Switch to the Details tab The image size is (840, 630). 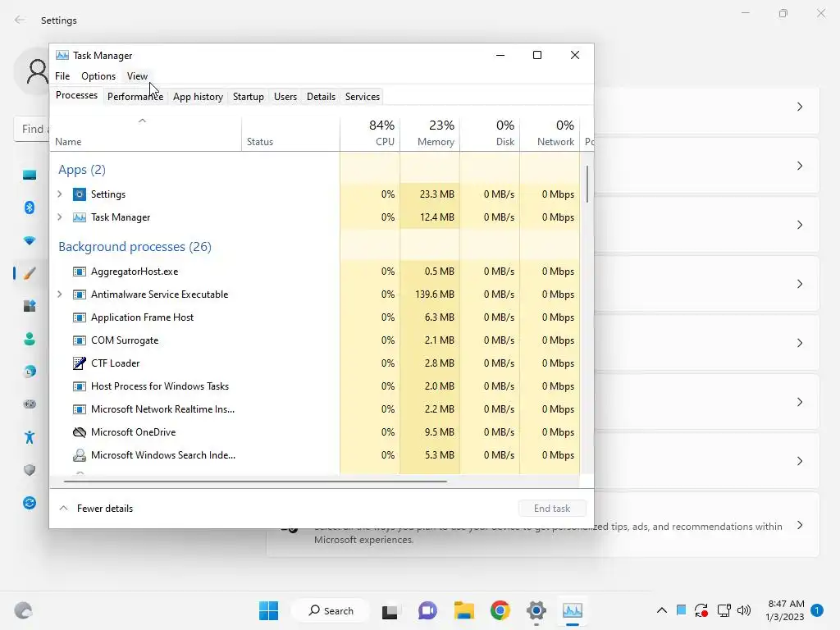[321, 97]
